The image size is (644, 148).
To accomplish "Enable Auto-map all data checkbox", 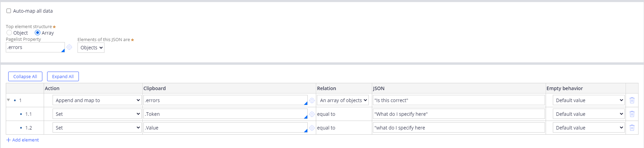I will (9, 11).
